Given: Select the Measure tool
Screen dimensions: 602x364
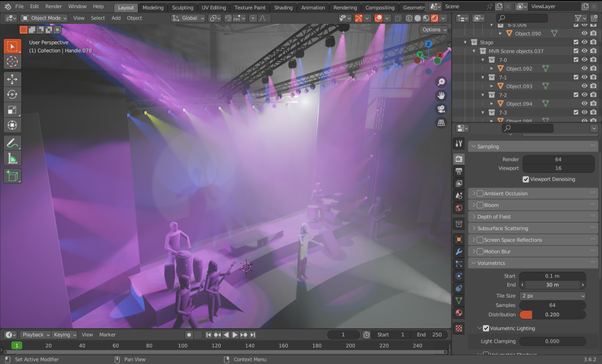Looking at the screenshot, I should click(x=13, y=159).
